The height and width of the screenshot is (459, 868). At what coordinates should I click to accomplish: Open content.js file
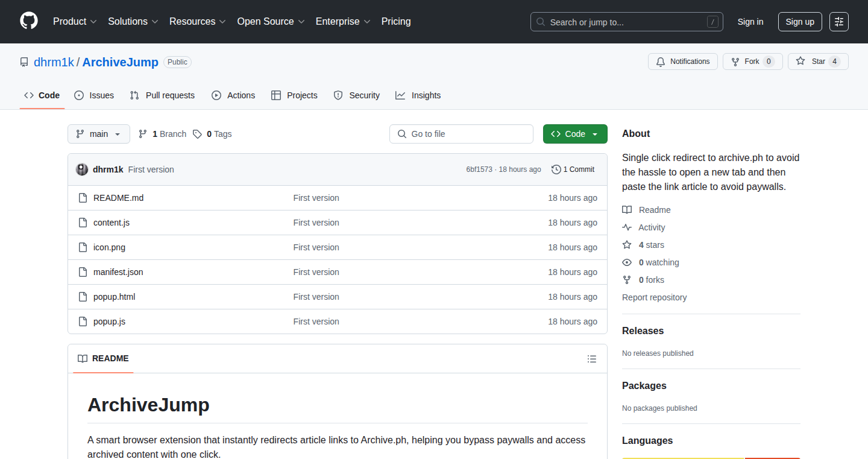(x=112, y=223)
